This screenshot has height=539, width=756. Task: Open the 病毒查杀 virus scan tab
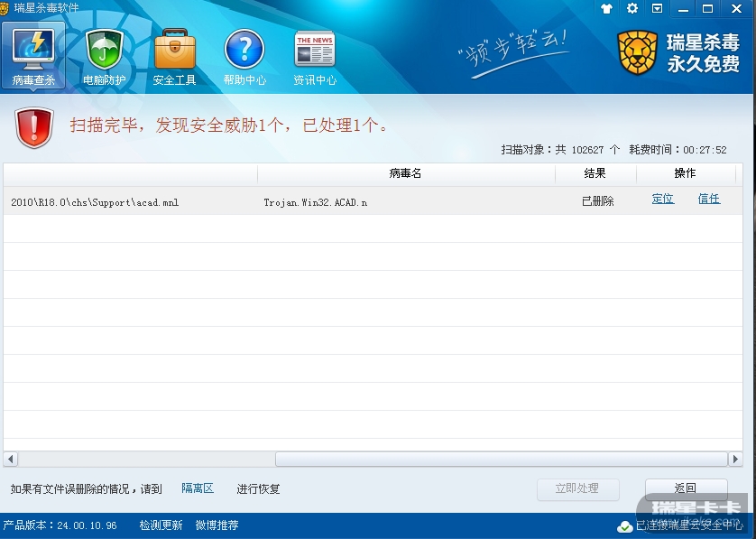(x=33, y=56)
